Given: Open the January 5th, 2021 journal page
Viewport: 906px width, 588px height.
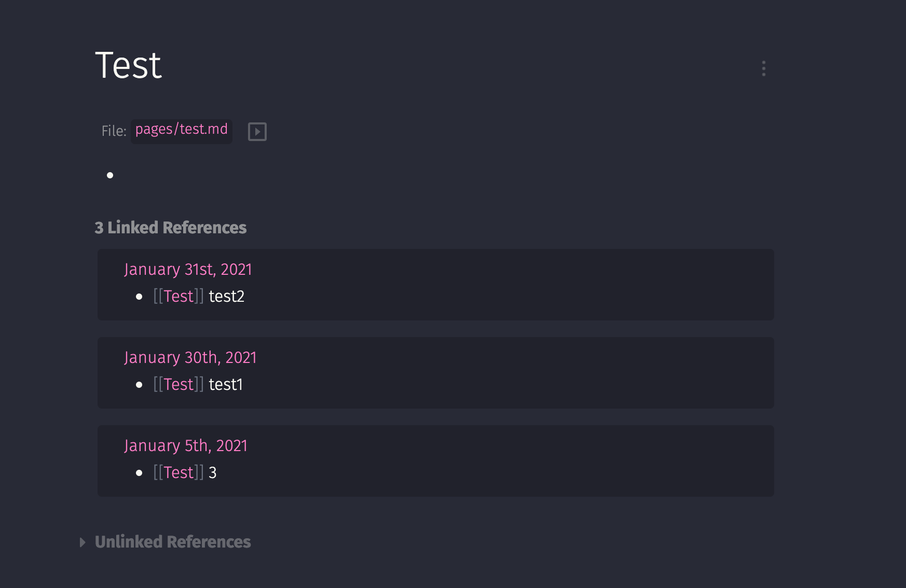Looking at the screenshot, I should tap(185, 446).
